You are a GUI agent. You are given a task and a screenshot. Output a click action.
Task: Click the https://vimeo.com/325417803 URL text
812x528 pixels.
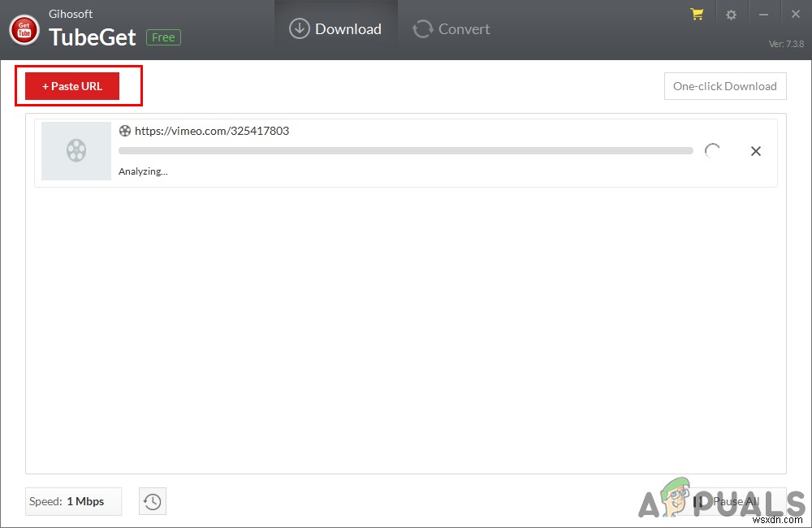212,131
